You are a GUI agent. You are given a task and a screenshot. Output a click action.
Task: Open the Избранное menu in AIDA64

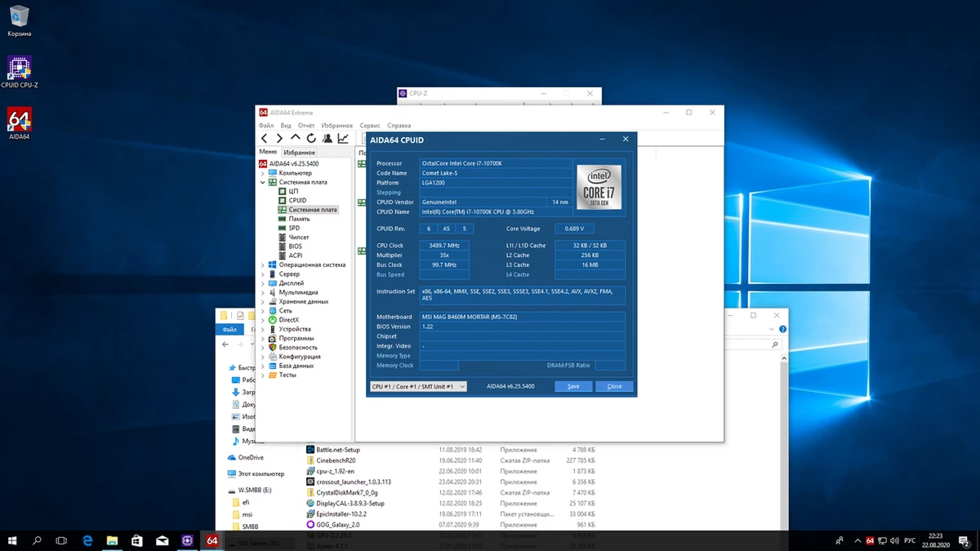click(337, 126)
